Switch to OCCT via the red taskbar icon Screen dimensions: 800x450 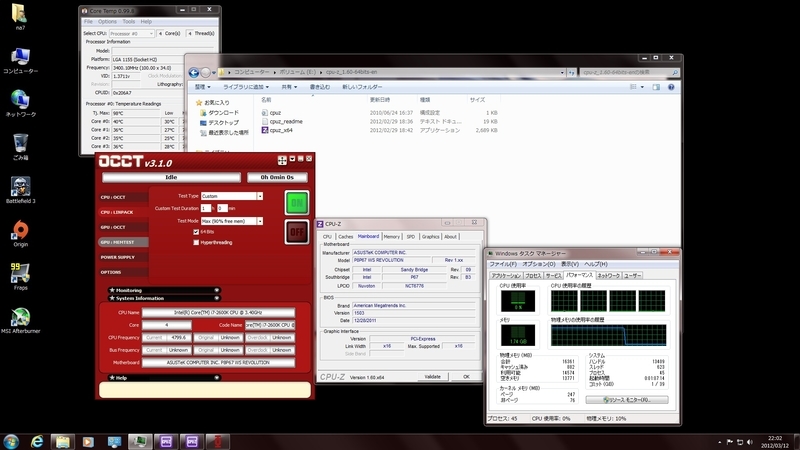click(x=217, y=441)
